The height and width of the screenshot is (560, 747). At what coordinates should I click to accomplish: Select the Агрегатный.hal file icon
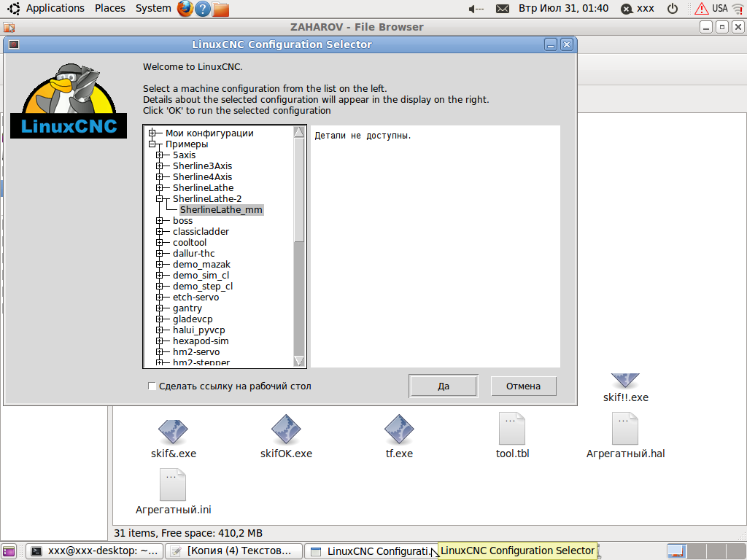(625, 429)
